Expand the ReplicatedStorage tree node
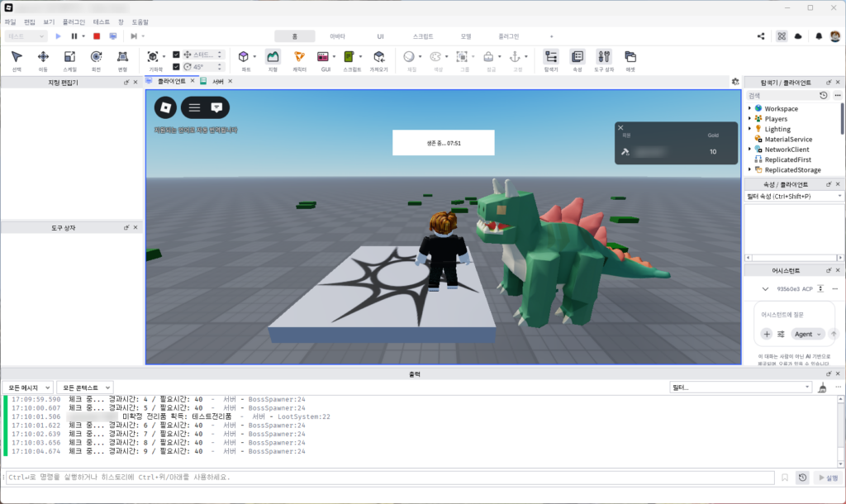The image size is (846, 504). [x=749, y=169]
